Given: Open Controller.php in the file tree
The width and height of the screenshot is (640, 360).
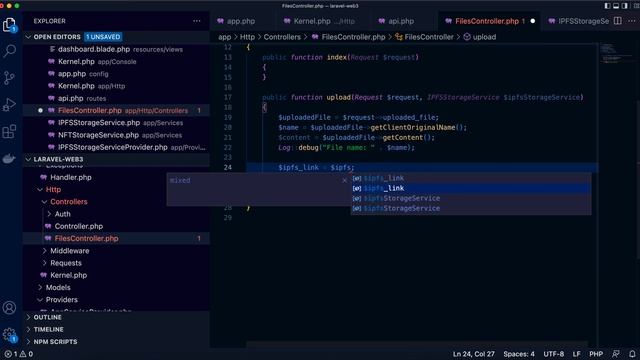Looking at the screenshot, I should click(x=116, y=226).
